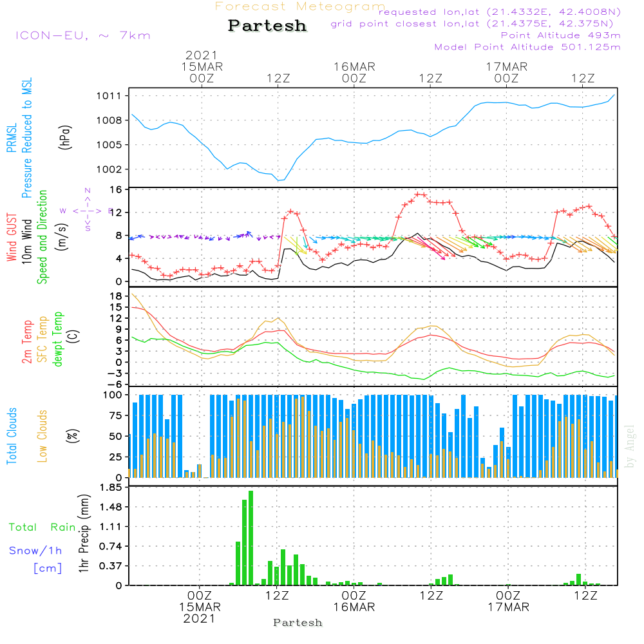Select '2021' beneath the lower time axis

tap(199, 619)
